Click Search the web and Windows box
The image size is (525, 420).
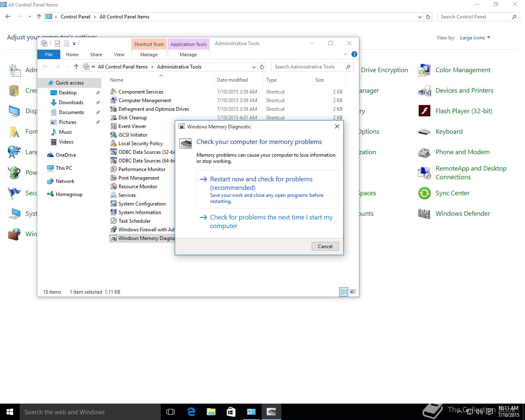tap(90, 412)
